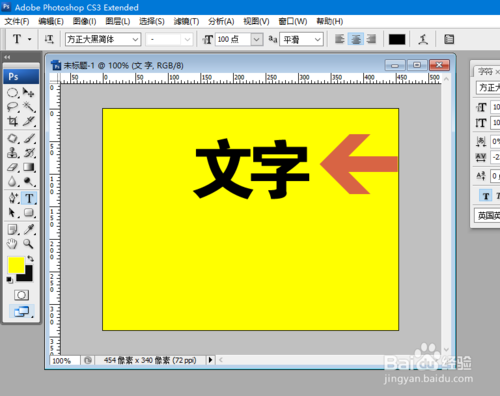Swap foreground and background colors

click(x=31, y=258)
